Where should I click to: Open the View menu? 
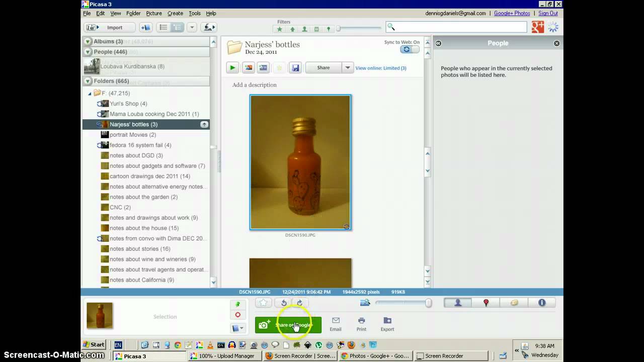[116, 14]
